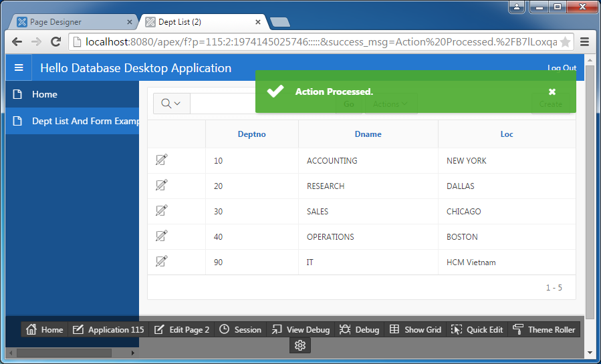Click the HCM Vietnam cell
This screenshot has width=601, height=364.
[x=507, y=262]
